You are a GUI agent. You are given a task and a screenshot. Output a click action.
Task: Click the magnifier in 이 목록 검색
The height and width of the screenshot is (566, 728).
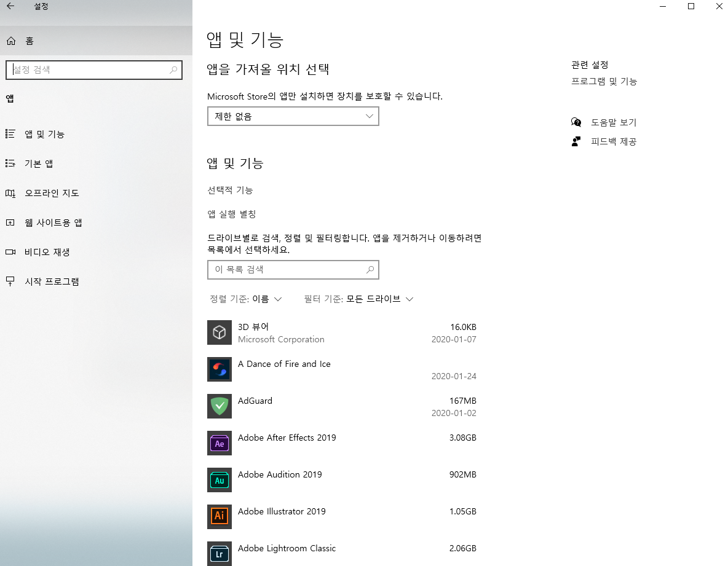click(370, 270)
